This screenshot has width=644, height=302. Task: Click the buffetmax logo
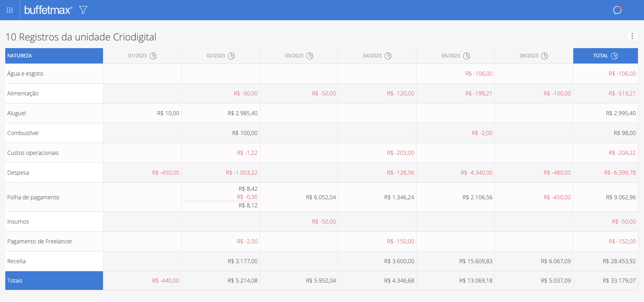point(48,10)
